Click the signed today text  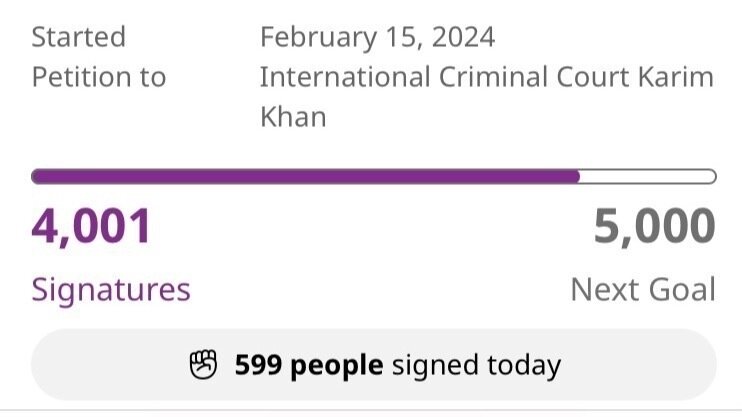point(477,365)
